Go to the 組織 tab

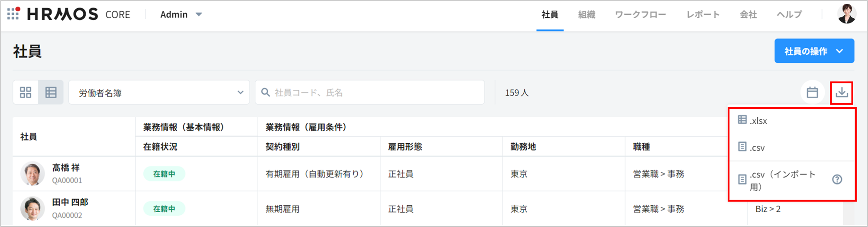[x=586, y=14]
